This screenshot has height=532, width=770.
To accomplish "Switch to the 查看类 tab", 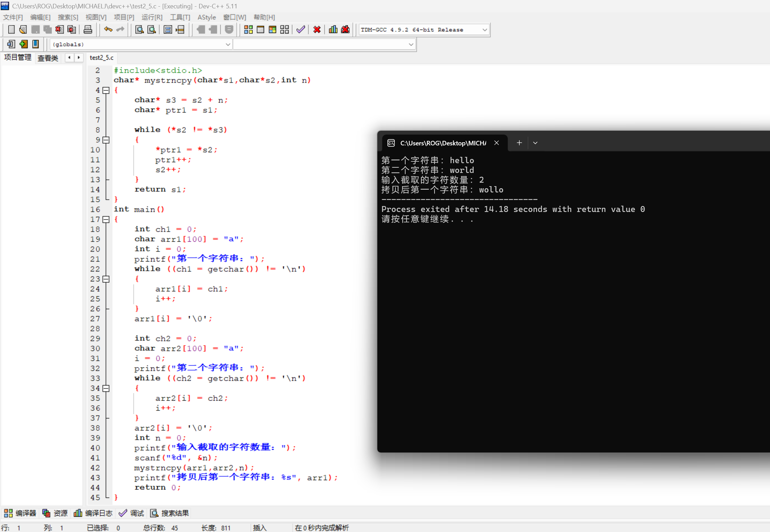I will tap(48, 58).
